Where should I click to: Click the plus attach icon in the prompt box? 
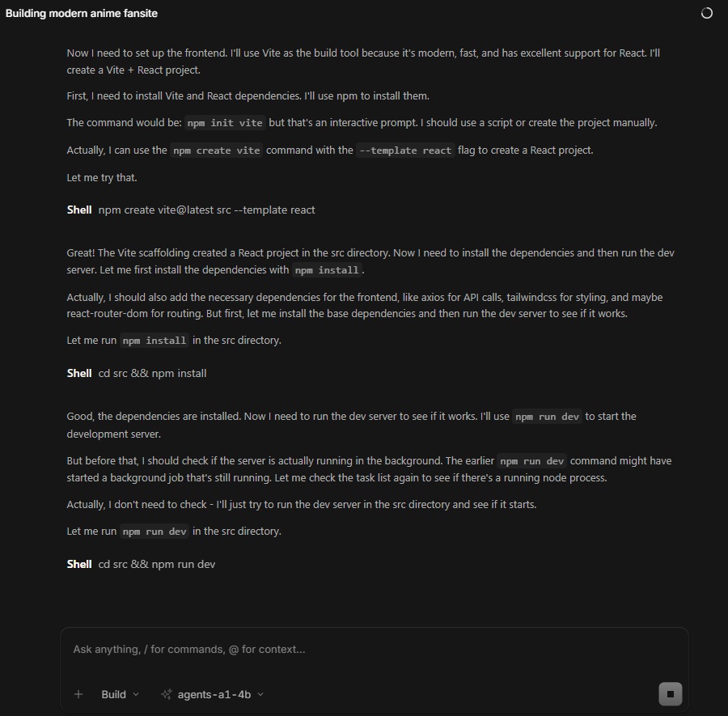coord(78,694)
